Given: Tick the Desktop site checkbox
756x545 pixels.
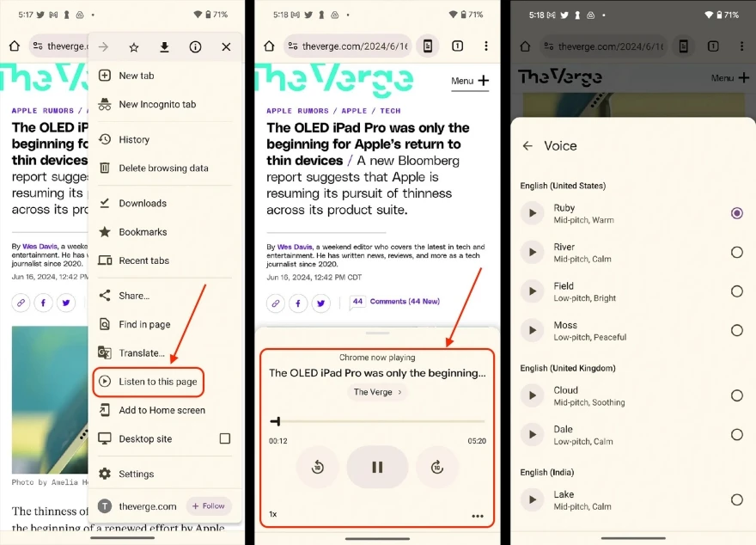Looking at the screenshot, I should pos(224,438).
